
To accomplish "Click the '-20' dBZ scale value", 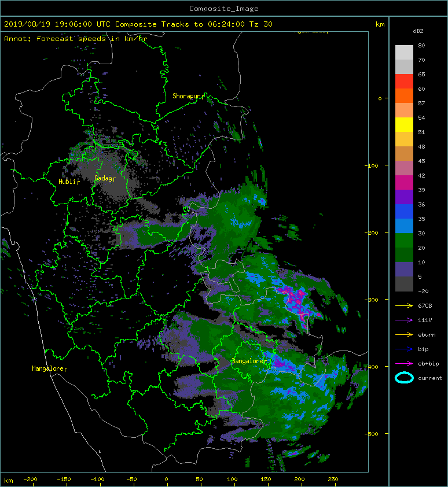I will 423,292.
